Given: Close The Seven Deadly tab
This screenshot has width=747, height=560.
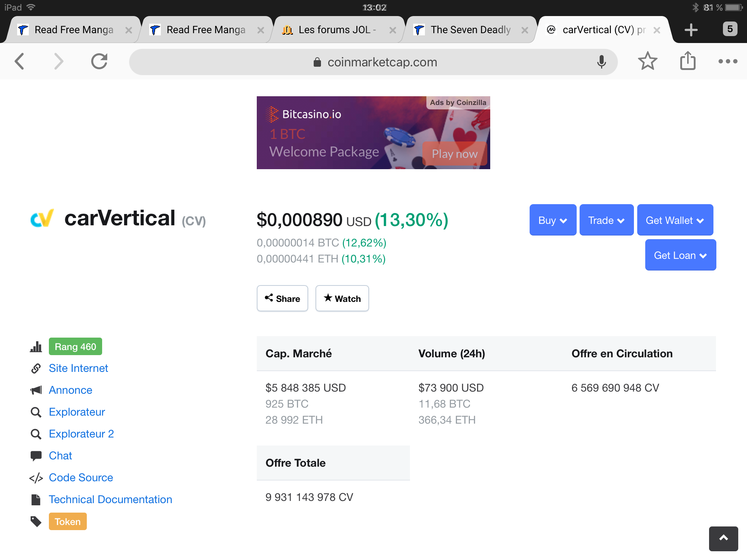Looking at the screenshot, I should click(x=525, y=30).
